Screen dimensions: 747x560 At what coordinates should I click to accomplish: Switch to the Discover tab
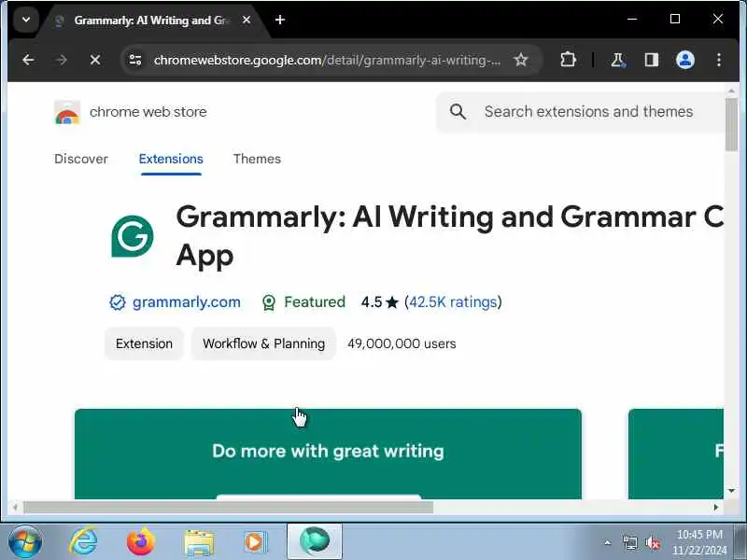coord(81,159)
